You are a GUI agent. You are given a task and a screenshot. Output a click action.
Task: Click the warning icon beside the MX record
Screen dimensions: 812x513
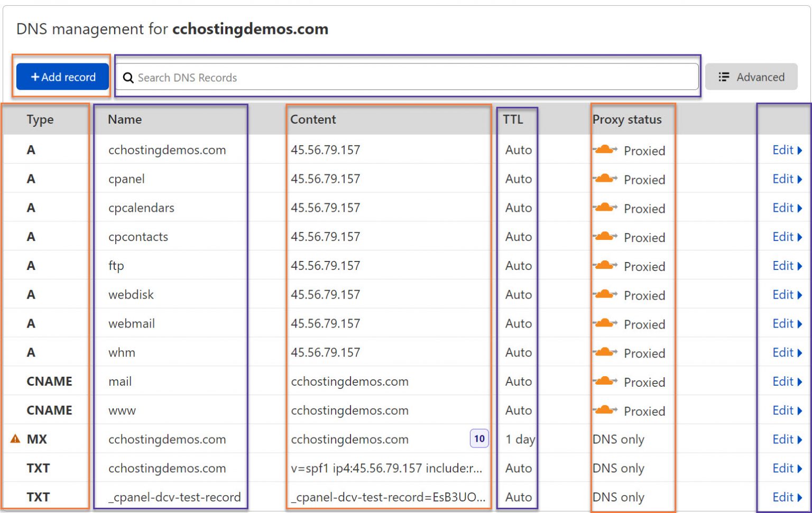[x=15, y=438]
